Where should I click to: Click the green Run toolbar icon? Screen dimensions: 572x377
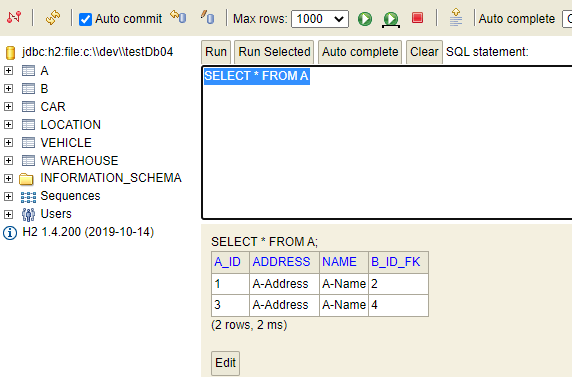[x=365, y=19]
